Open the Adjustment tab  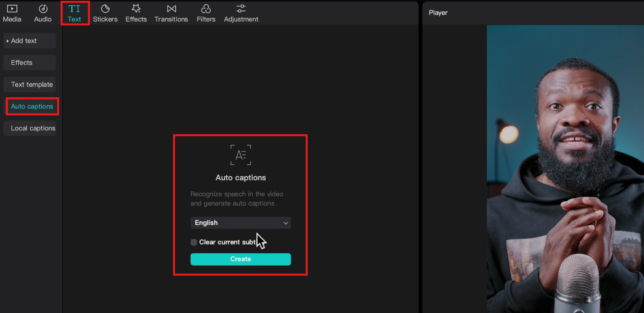pyautogui.click(x=241, y=13)
